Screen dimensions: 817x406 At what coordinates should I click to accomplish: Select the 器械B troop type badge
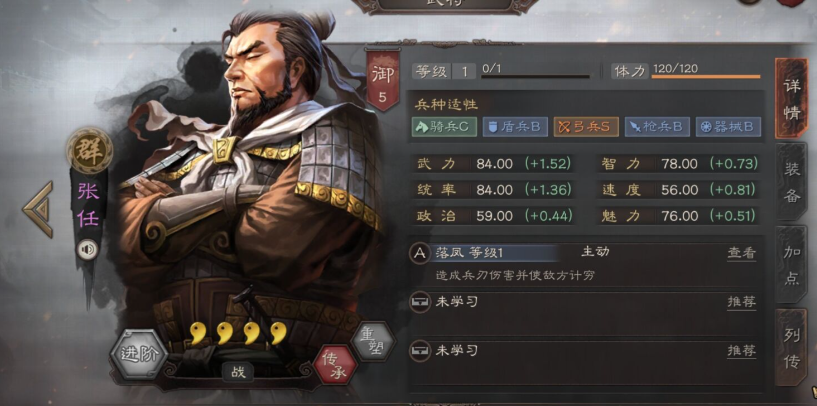pos(728,127)
